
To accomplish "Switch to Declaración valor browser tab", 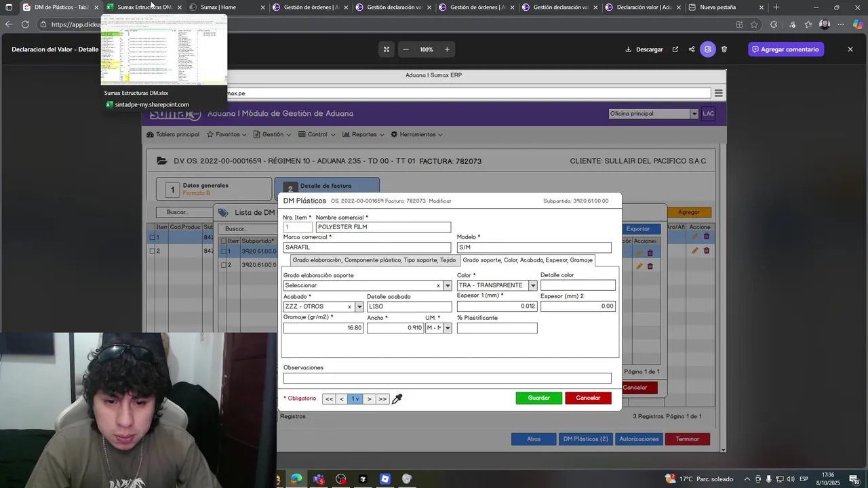I will [x=643, y=7].
